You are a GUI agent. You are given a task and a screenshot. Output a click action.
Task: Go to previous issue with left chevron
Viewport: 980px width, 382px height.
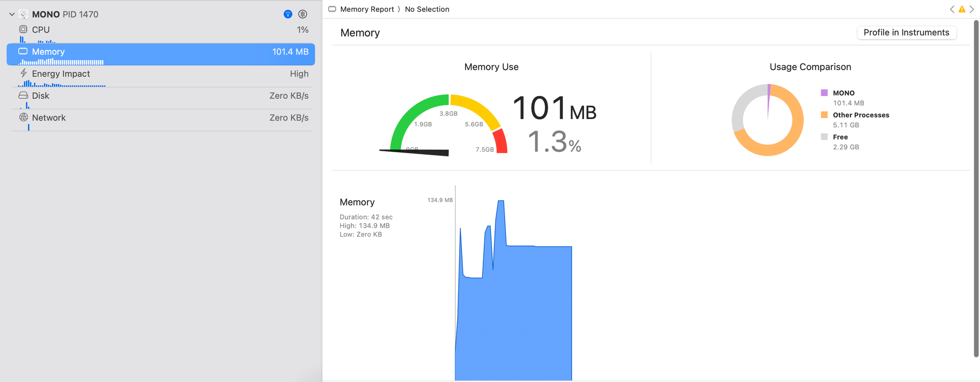click(952, 9)
